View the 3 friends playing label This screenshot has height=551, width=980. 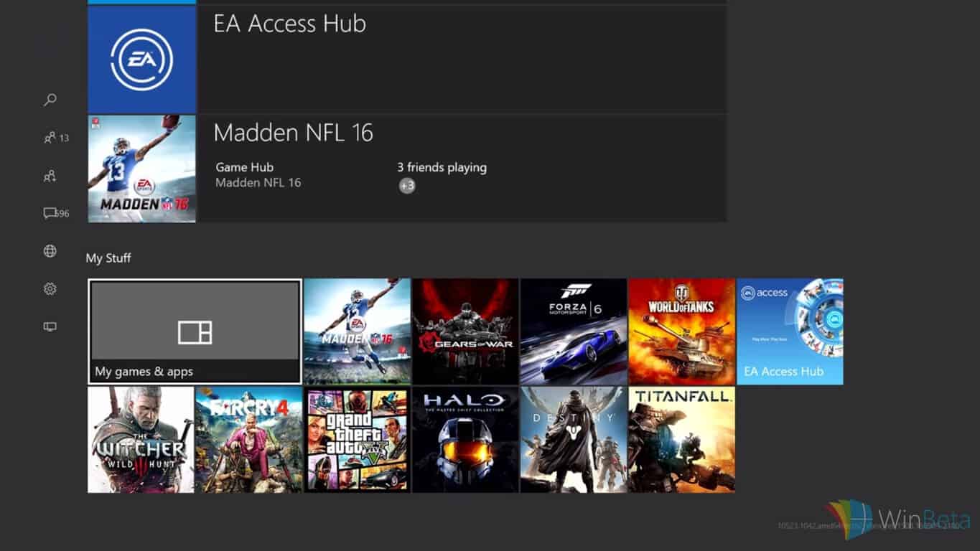click(442, 167)
